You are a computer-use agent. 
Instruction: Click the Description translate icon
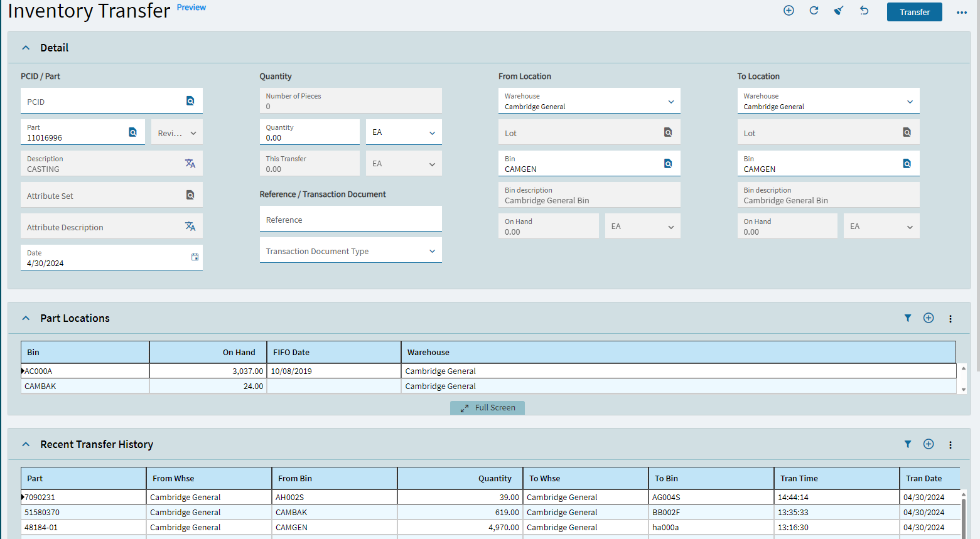[190, 164]
